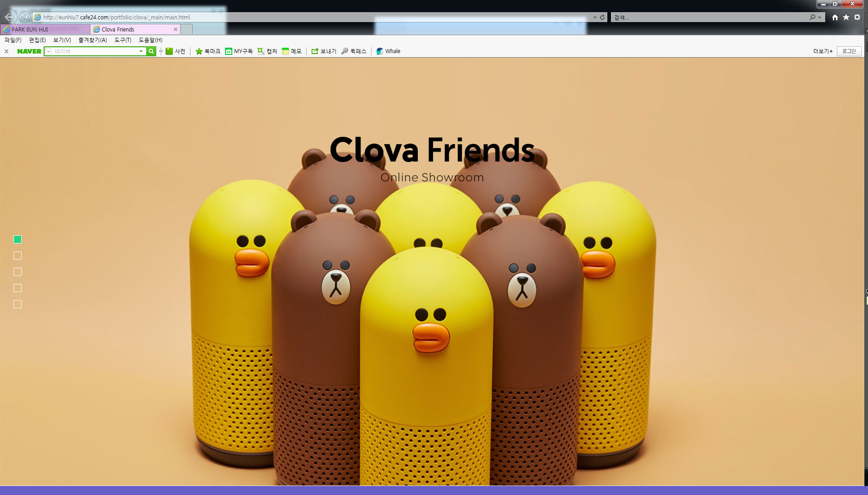Open the browser Home page icon
Screen dimensions: 868x495
tap(835, 17)
